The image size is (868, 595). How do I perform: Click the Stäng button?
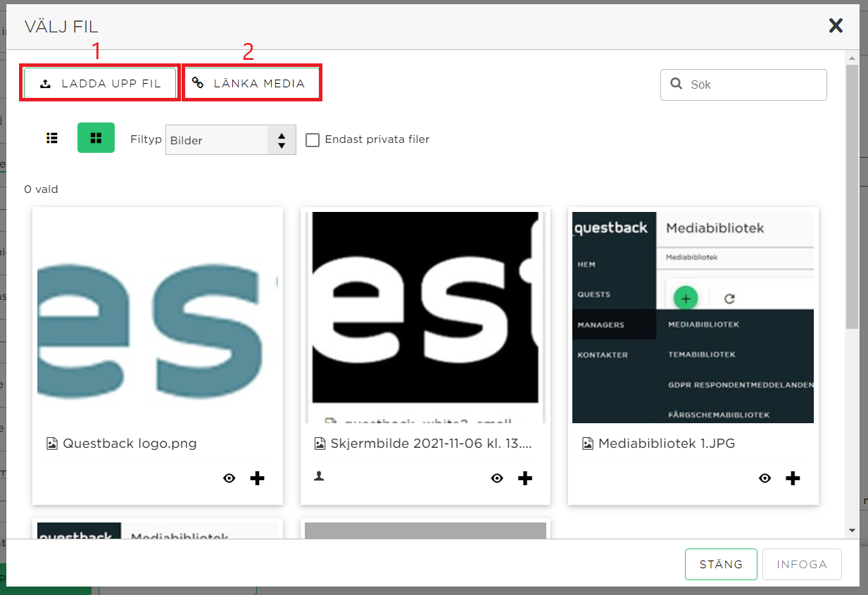pyautogui.click(x=721, y=565)
